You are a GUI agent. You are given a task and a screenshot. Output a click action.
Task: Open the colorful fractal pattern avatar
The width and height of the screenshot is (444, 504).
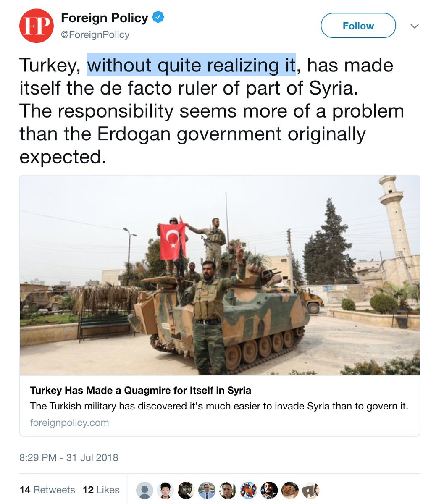(x=248, y=490)
